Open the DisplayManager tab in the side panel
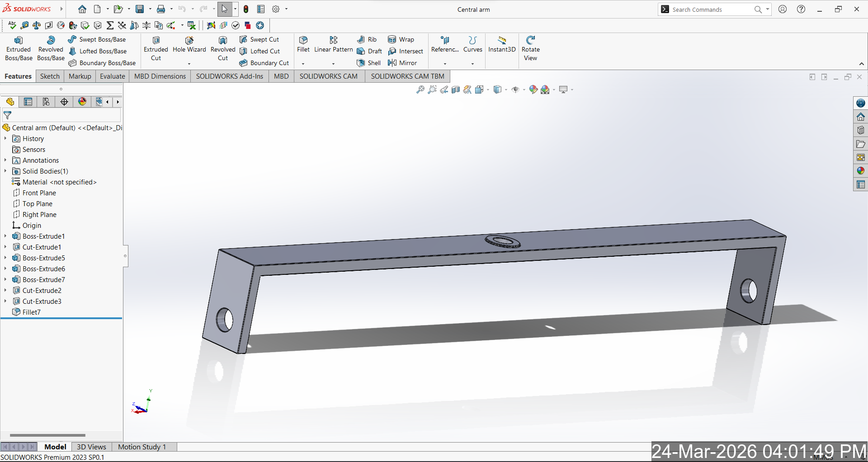The height and width of the screenshot is (462, 868). click(82, 102)
